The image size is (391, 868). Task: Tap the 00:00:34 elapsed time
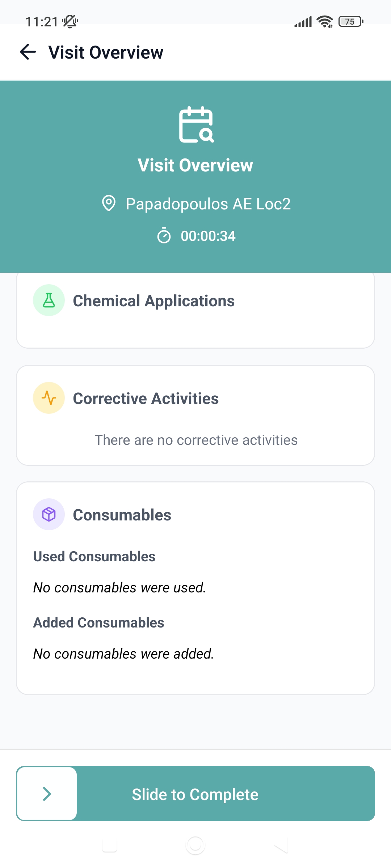tap(208, 236)
